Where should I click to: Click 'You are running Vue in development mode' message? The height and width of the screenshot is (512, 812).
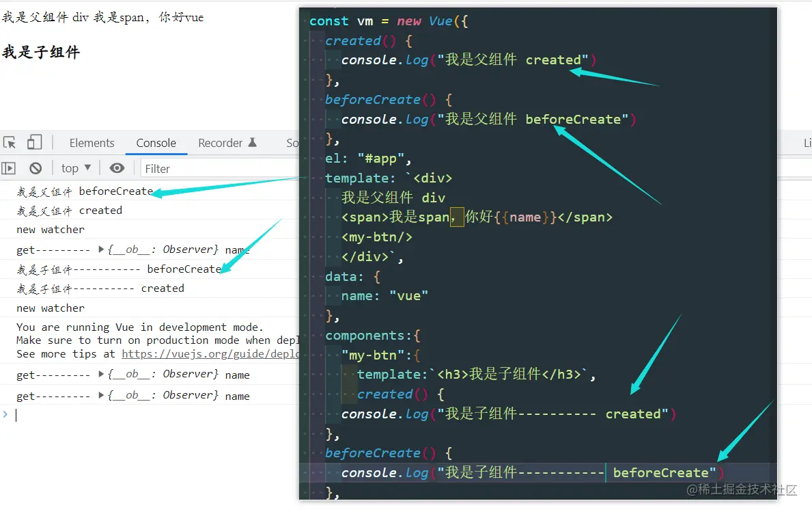click(140, 327)
